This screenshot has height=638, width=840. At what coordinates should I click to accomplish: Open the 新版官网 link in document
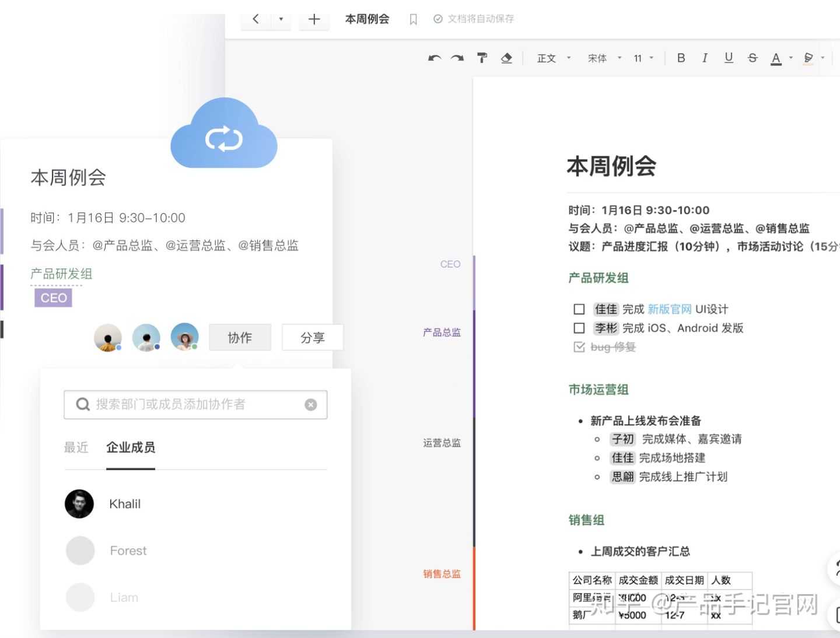tap(669, 309)
